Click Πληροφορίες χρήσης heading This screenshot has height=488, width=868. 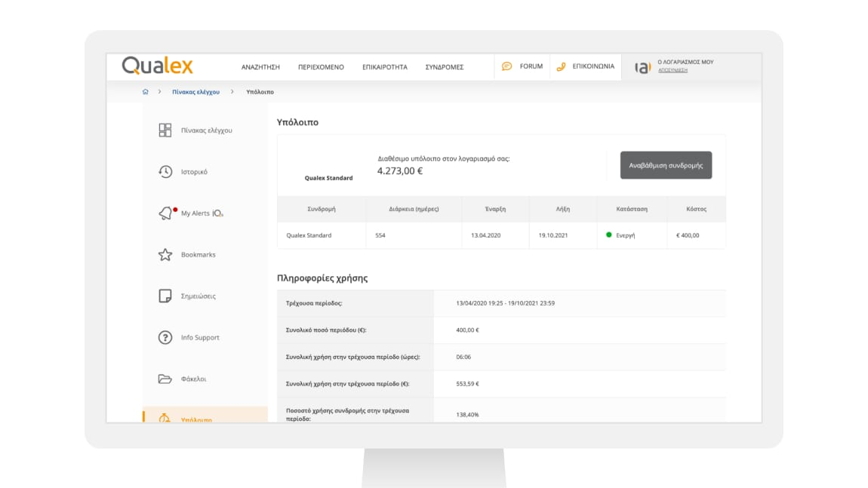[322, 278]
